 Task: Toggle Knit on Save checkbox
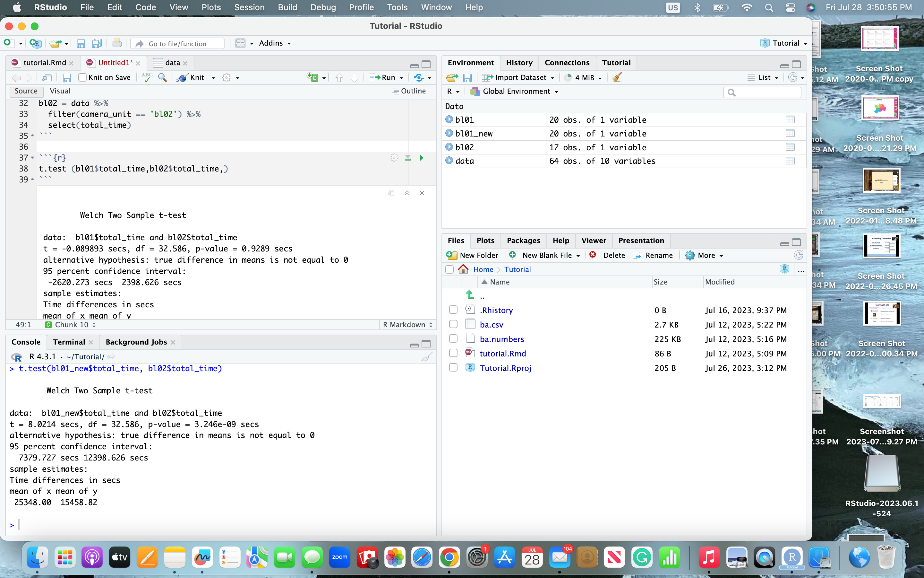click(x=82, y=78)
